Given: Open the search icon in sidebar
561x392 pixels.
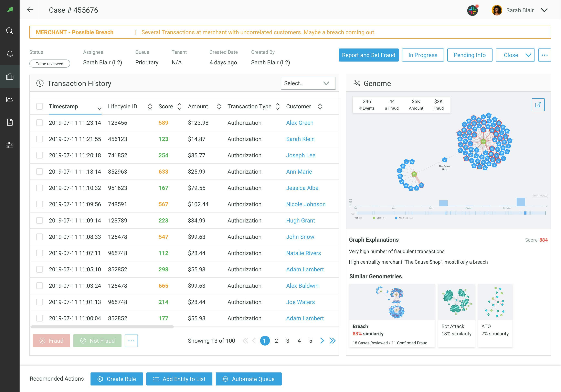Looking at the screenshot, I should coord(10,31).
